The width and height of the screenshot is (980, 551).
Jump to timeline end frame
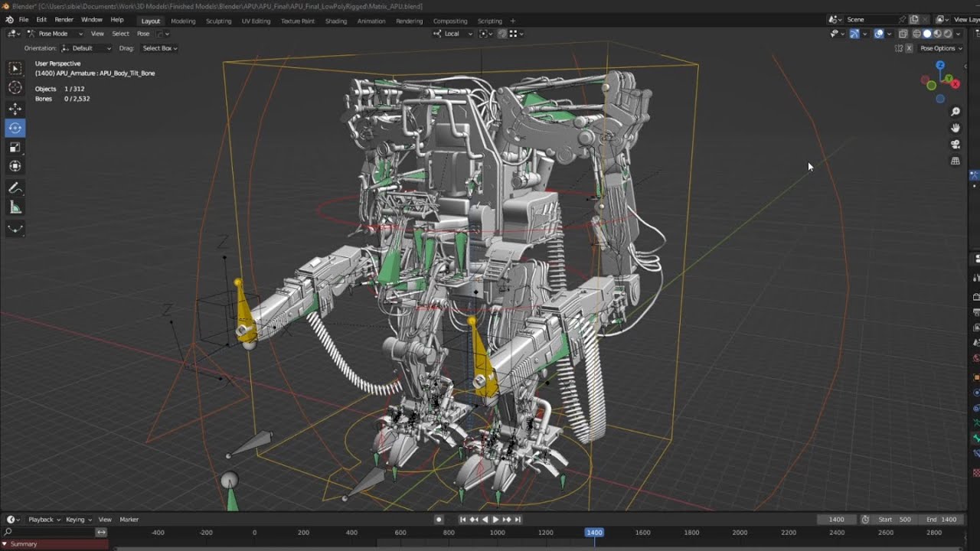click(518, 520)
